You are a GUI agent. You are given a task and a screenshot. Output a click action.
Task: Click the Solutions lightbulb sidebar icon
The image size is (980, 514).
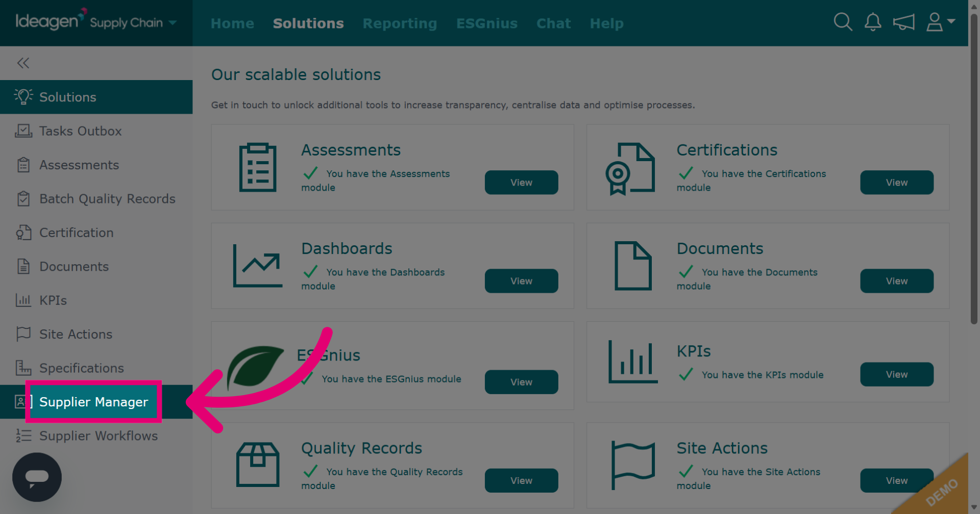tap(23, 96)
